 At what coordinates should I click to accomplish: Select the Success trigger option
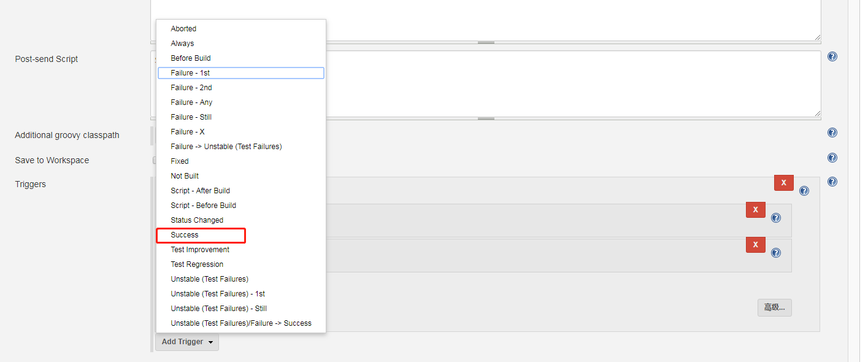click(x=185, y=235)
